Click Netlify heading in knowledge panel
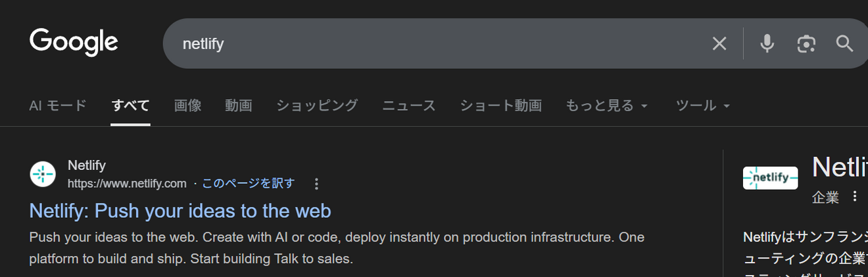Image resolution: width=868 pixels, height=277 pixels. coord(840,167)
